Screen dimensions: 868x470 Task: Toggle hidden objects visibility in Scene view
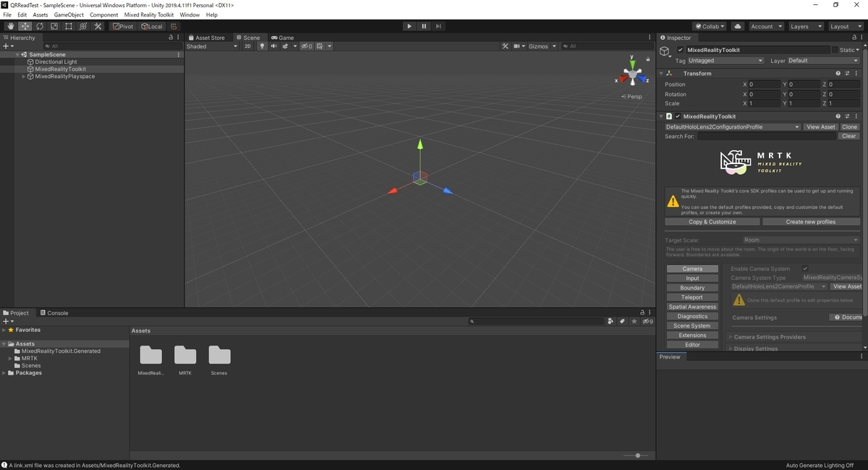tap(307, 46)
